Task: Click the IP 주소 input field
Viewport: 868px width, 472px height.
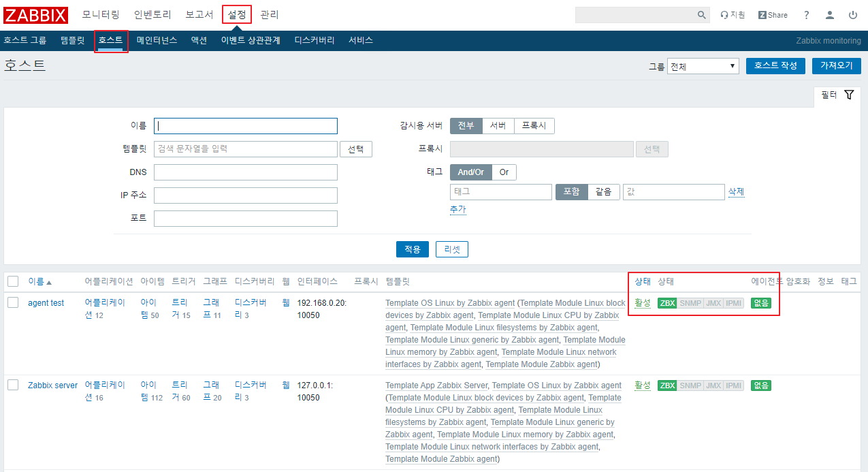Action: (246, 195)
